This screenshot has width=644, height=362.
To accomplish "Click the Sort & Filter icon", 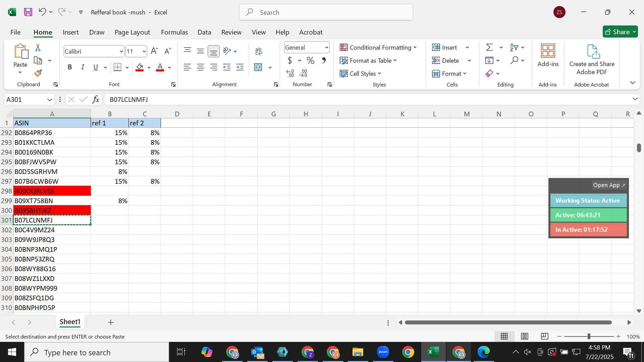I will [x=514, y=48].
